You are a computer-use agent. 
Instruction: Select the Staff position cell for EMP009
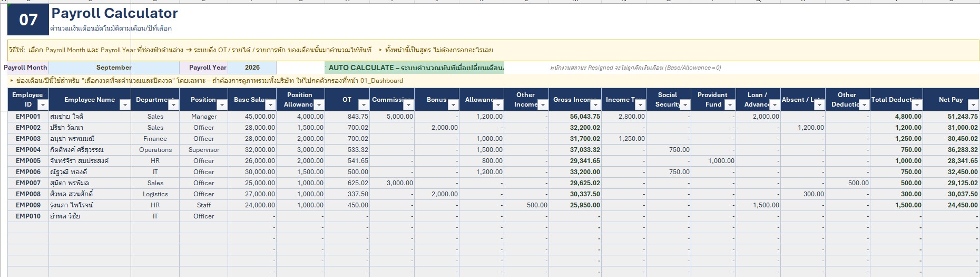click(x=203, y=205)
